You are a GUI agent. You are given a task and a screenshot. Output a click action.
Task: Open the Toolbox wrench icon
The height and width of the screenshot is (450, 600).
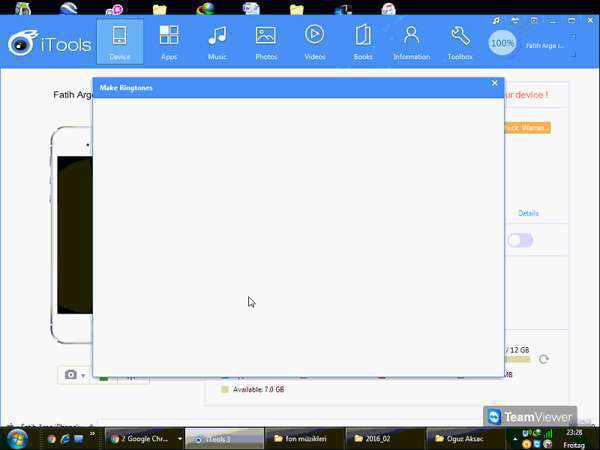click(x=460, y=42)
